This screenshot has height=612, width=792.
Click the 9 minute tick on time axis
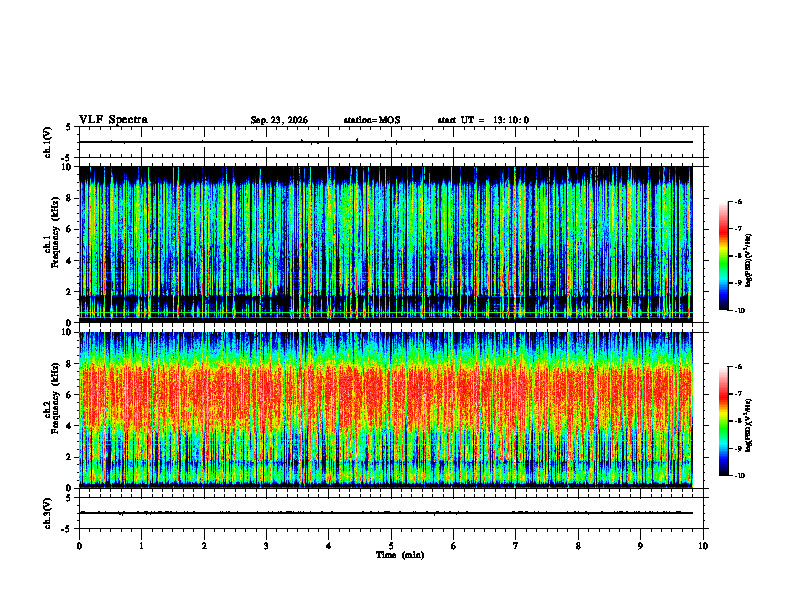click(x=640, y=546)
